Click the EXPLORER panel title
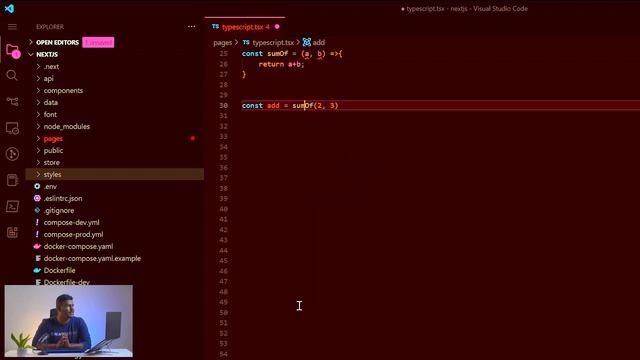The image size is (640, 360). click(50, 27)
